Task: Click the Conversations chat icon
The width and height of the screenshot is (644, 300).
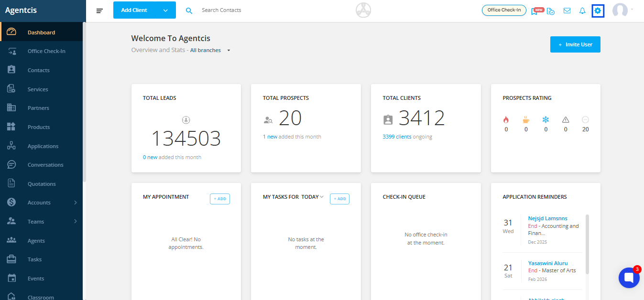Action: pyautogui.click(x=12, y=164)
